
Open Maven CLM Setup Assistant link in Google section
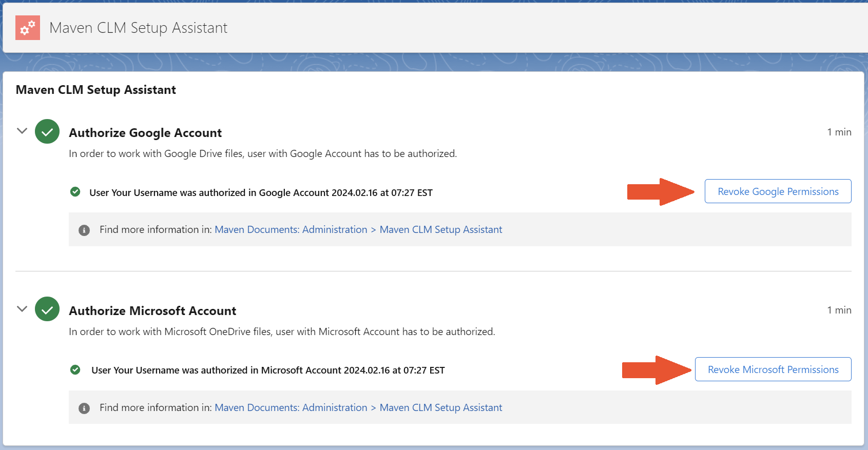pyautogui.click(x=441, y=229)
